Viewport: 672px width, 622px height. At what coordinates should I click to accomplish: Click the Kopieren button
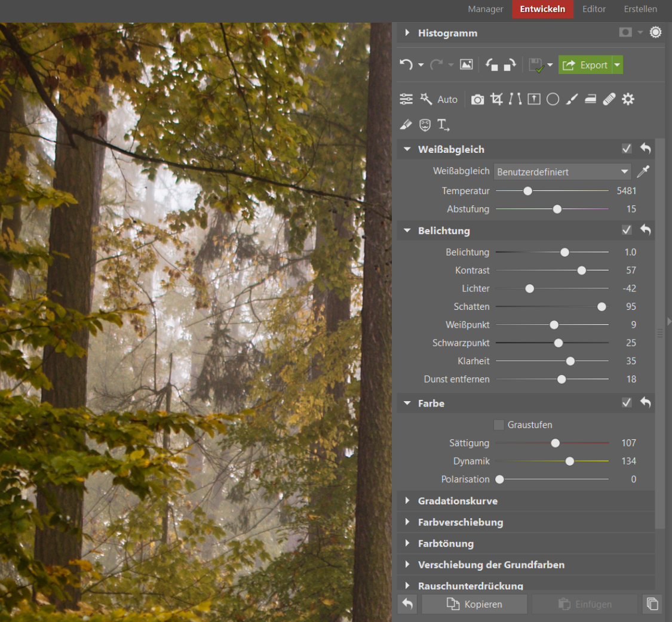click(474, 604)
